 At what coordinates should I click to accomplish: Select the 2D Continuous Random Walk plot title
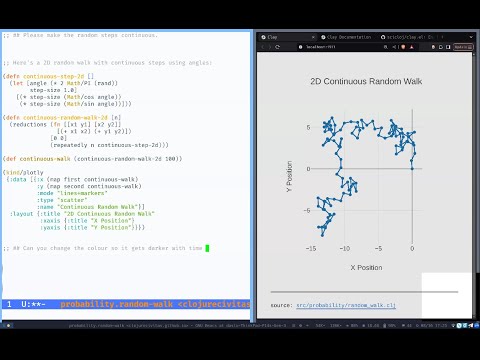click(366, 81)
